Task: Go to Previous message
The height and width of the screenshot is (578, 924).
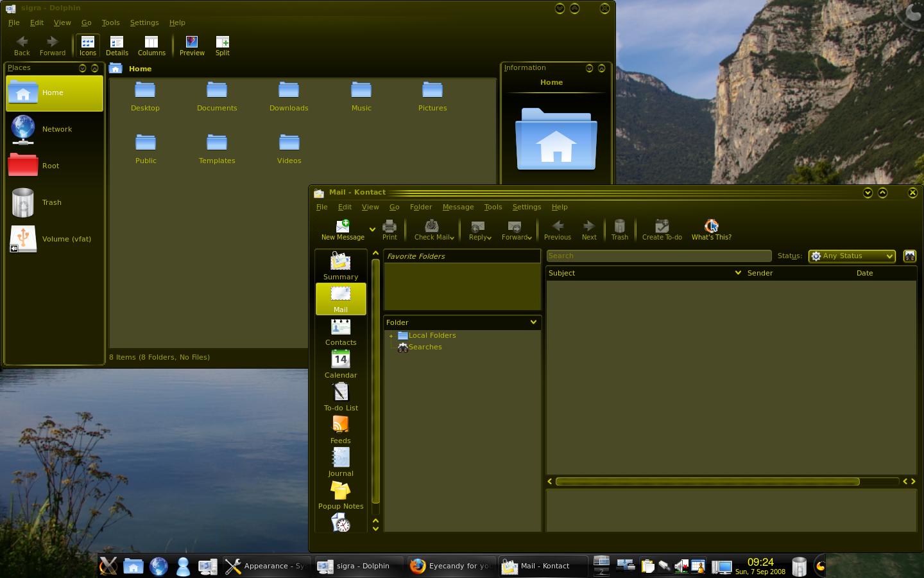Action: tap(558, 230)
